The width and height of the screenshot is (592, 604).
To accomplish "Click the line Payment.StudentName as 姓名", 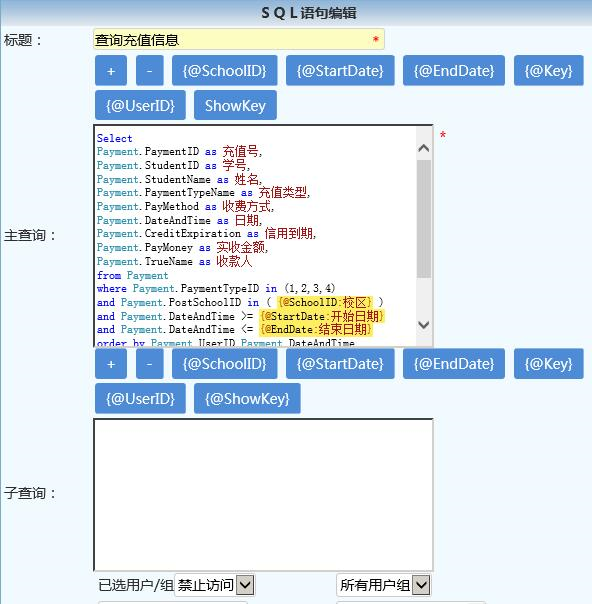I will (x=179, y=179).
